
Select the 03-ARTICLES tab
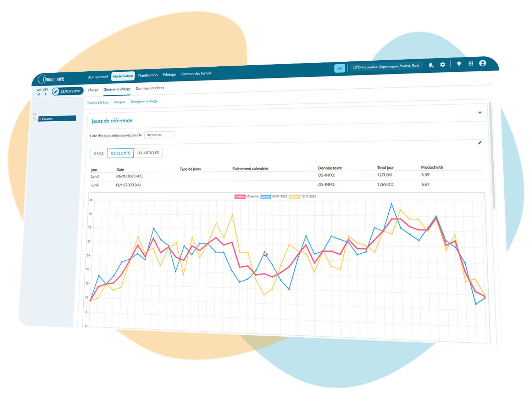tap(148, 153)
